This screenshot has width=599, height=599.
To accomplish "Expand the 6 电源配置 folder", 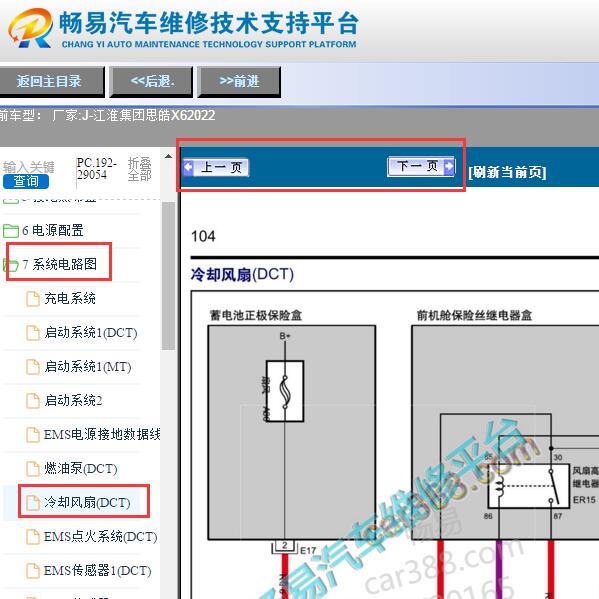I will [53, 230].
